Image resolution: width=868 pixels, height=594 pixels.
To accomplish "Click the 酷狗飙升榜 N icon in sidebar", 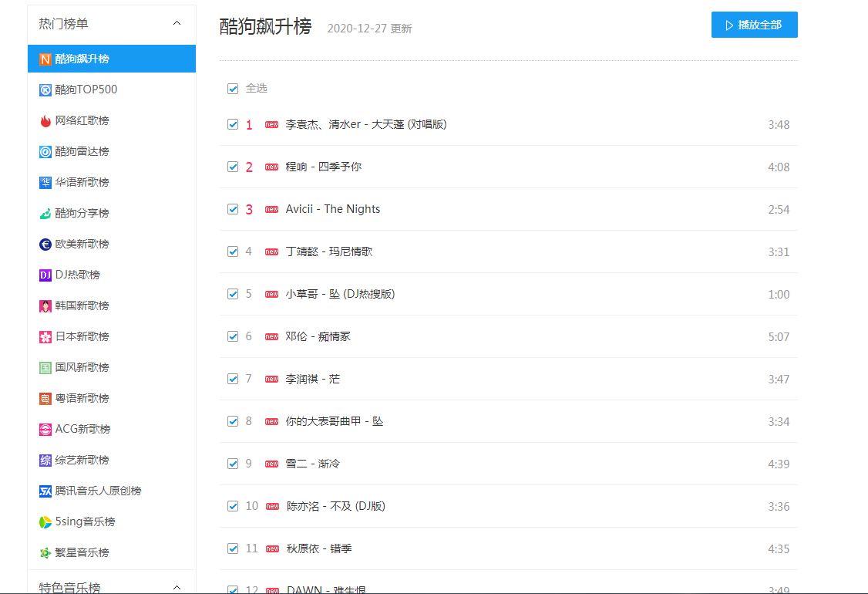I will pos(45,59).
